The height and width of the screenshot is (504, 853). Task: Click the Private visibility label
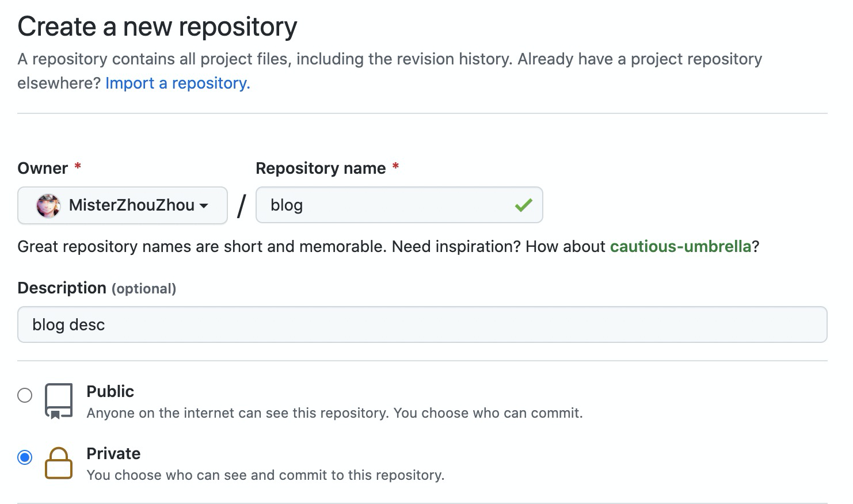click(x=113, y=454)
